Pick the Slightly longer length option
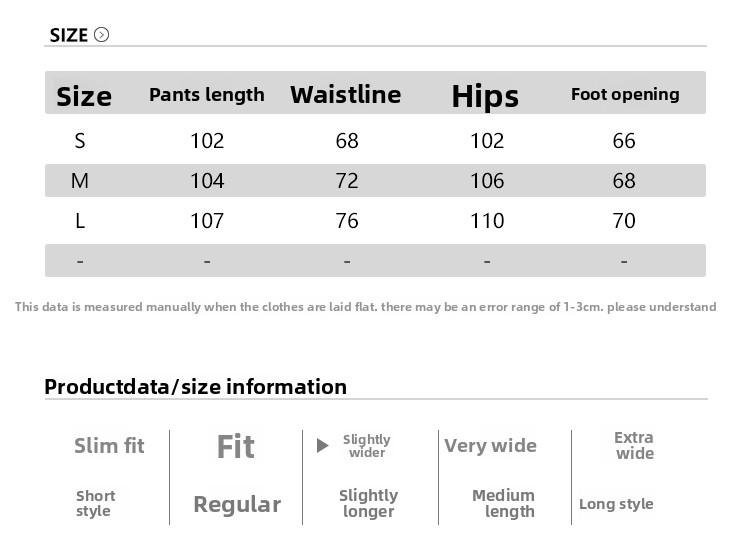Image resolution: width=750 pixels, height=559 pixels. tap(368, 503)
